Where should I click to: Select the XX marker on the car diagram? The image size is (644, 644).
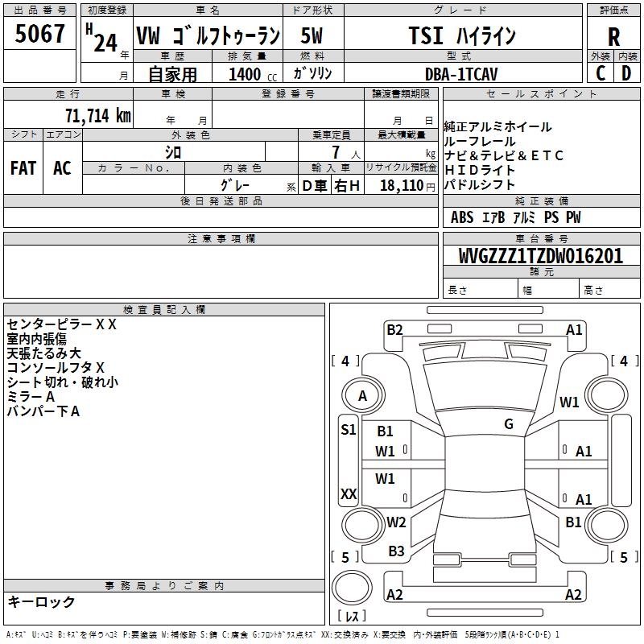point(349,493)
